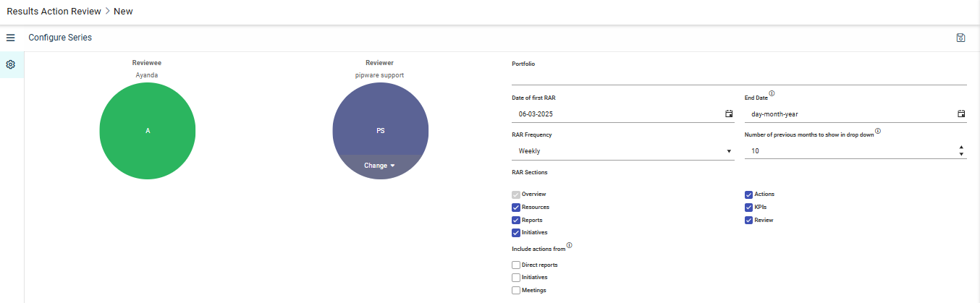This screenshot has height=303, width=980.
Task: Enable Meetings under Include actions from
Action: point(516,290)
